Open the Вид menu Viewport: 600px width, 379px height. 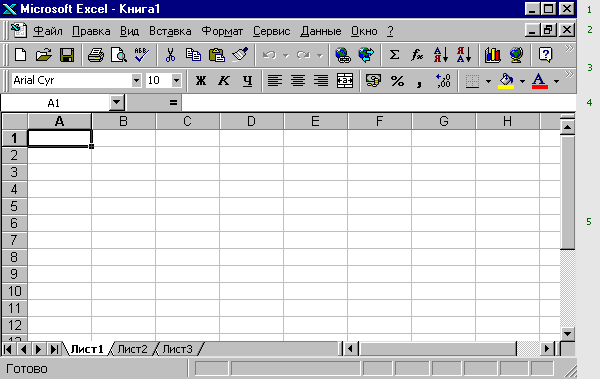(x=129, y=31)
